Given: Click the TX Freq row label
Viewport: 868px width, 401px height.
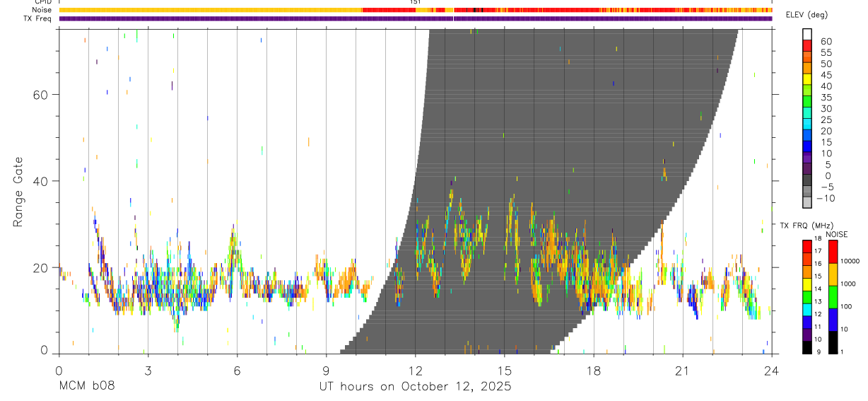Looking at the screenshot, I should tap(37, 18).
